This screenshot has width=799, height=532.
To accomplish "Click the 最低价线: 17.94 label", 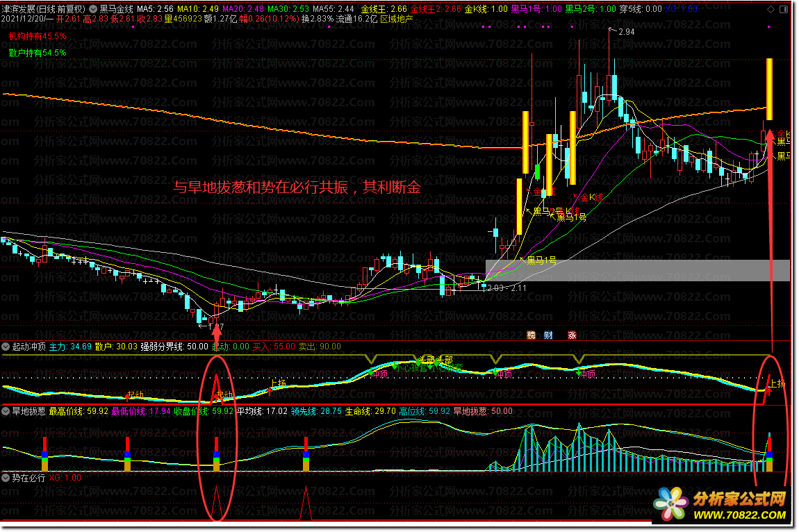I will [x=141, y=411].
